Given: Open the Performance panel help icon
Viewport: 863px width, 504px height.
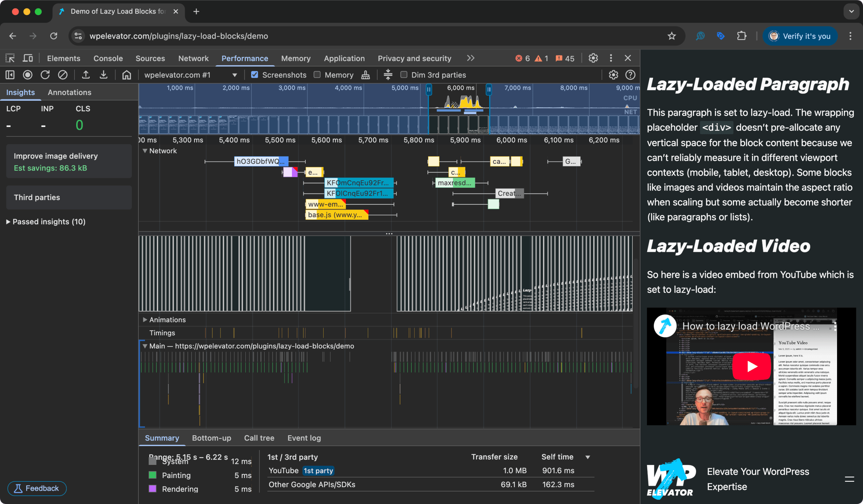Looking at the screenshot, I should click(630, 75).
